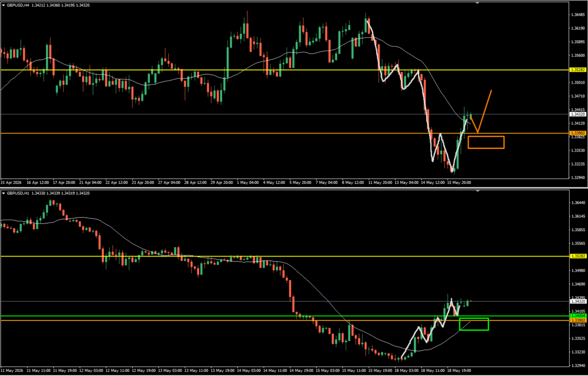This screenshot has height=376, width=588.
Task: Click the 1.33230 price scale value
Action: (x=579, y=352)
